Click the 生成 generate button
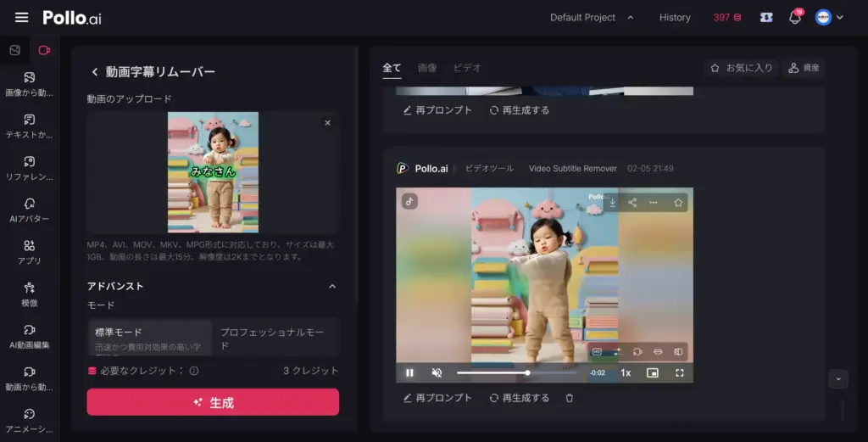This screenshot has width=868, height=442. click(213, 402)
